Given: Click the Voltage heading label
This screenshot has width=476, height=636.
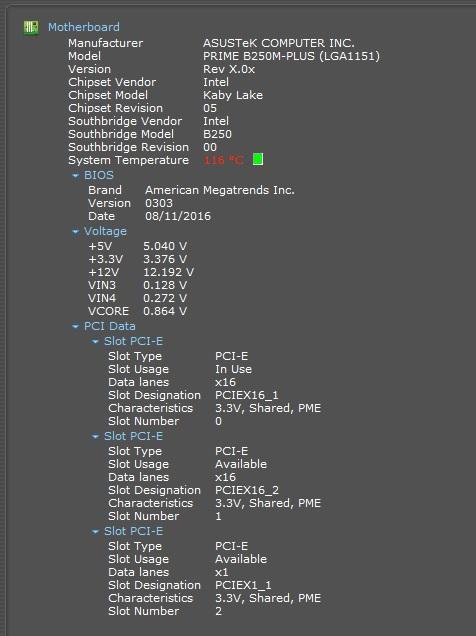Looking at the screenshot, I should (105, 231).
